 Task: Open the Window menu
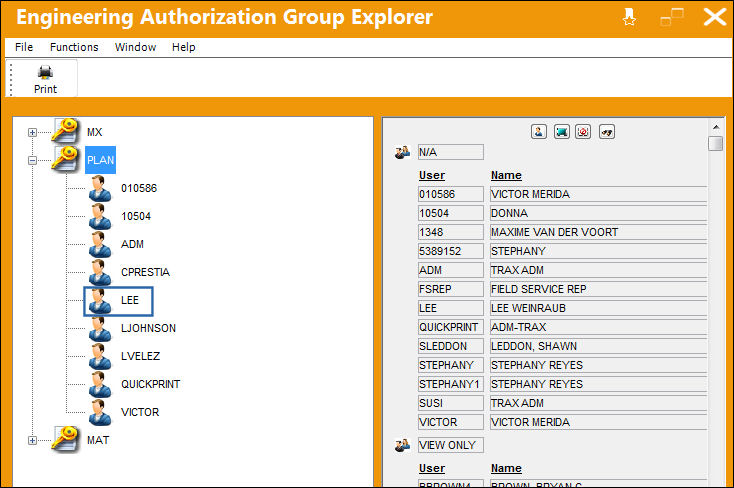coord(135,47)
